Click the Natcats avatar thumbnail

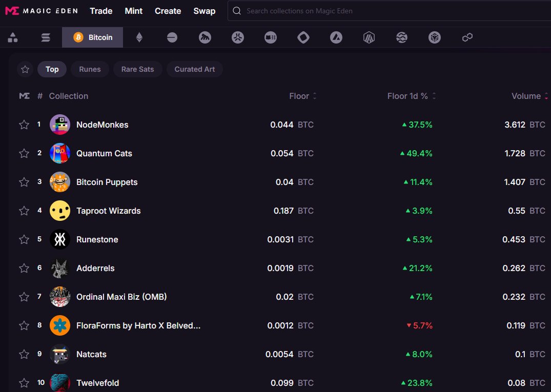[x=60, y=355]
